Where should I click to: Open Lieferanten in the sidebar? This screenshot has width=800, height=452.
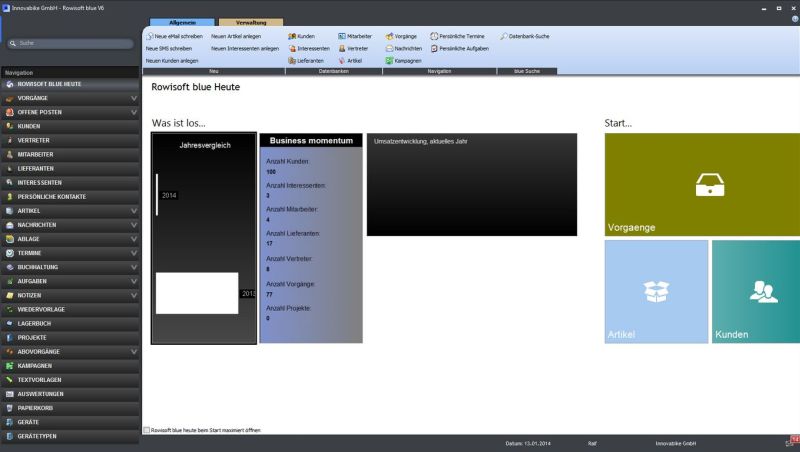point(70,168)
